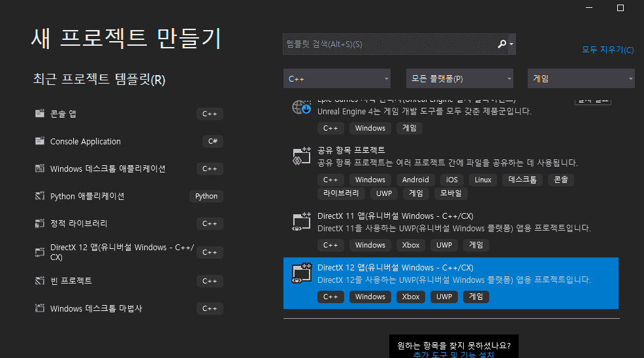
Task: Click Xbox tag under DirectX 11 앱
Action: 411,245
